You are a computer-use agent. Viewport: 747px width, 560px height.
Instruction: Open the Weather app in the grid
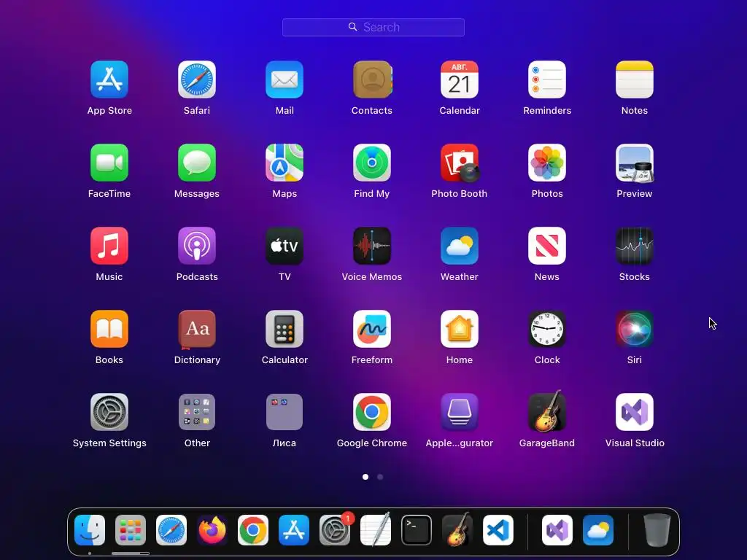(460, 246)
